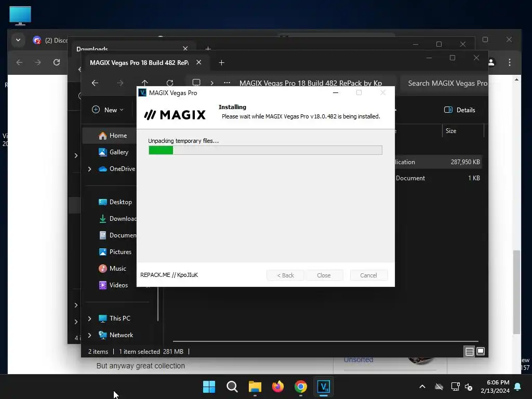The image size is (532, 399).
Task: Open Google Chrome from the taskbar
Action: coord(301,387)
